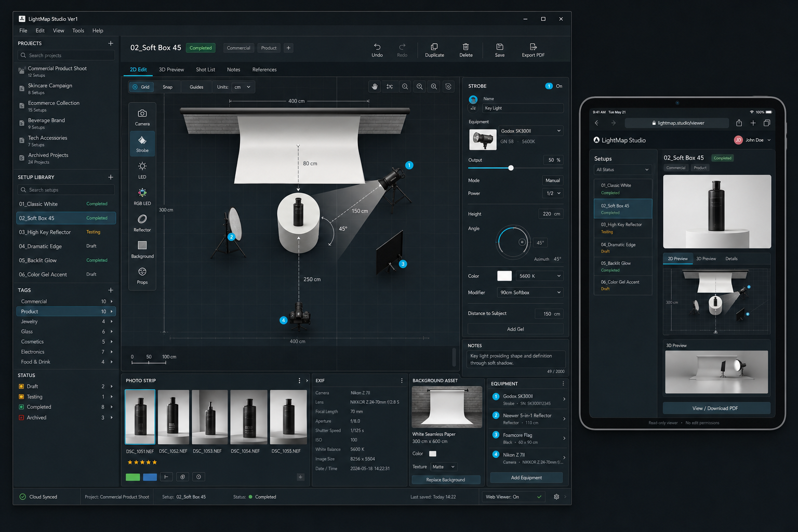Select the Props tool
Viewport: 798px width, 532px height.
point(142,275)
